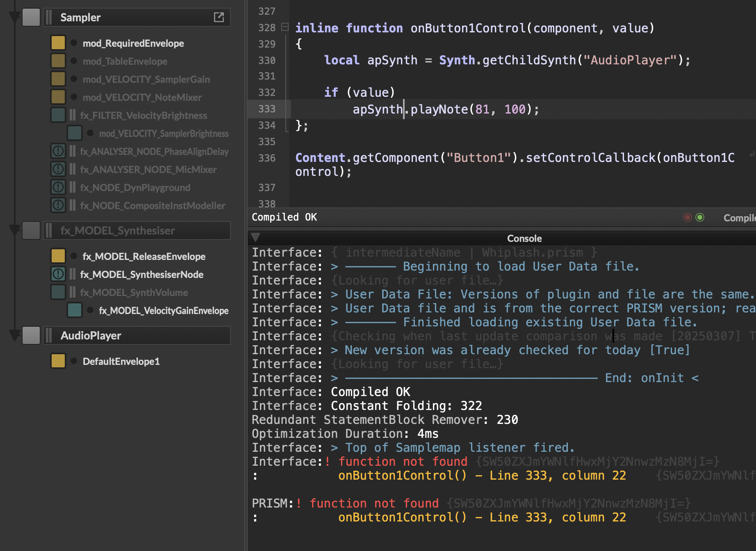Image resolution: width=756 pixels, height=551 pixels.
Task: Click line number 330 in gutter
Action: 267,60
